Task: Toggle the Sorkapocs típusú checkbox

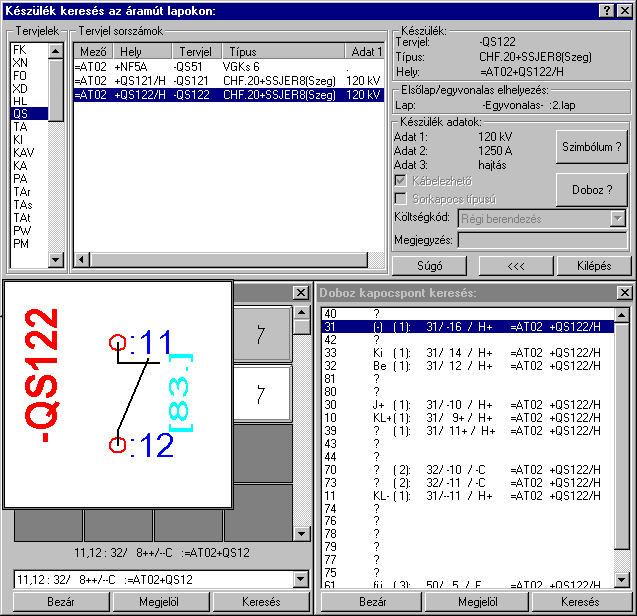Action: click(x=401, y=199)
